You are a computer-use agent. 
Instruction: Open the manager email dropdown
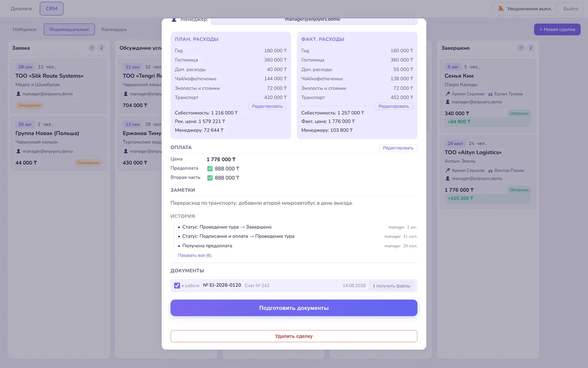click(314, 20)
